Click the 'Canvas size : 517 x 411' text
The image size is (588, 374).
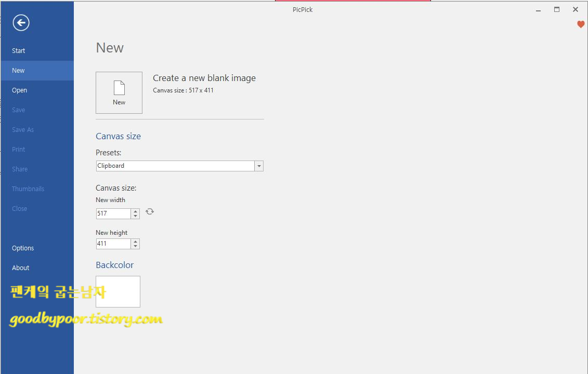[x=183, y=90]
